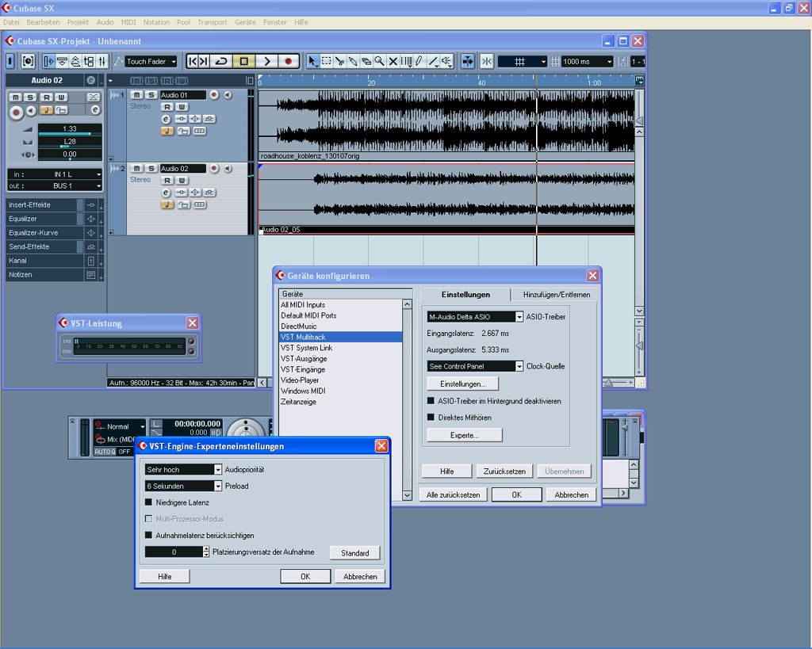Viewport: 812px width, 649px height.
Task: Select the Range Selection tool
Action: [x=326, y=61]
